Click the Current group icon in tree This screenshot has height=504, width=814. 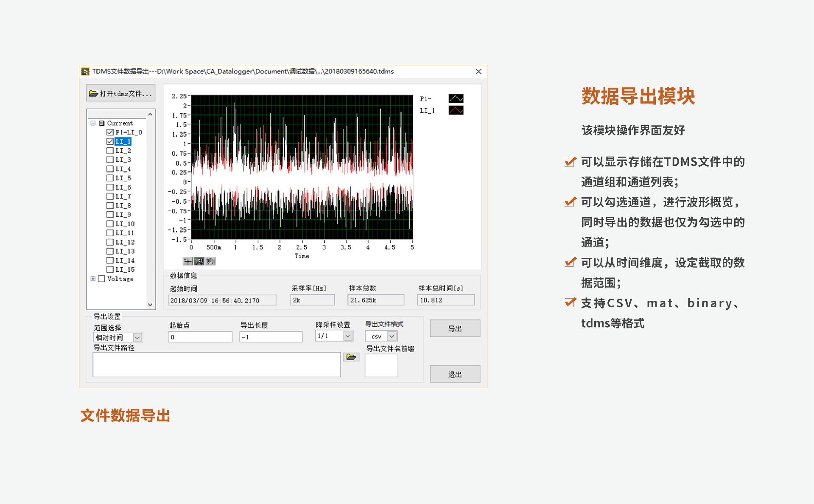102,123
